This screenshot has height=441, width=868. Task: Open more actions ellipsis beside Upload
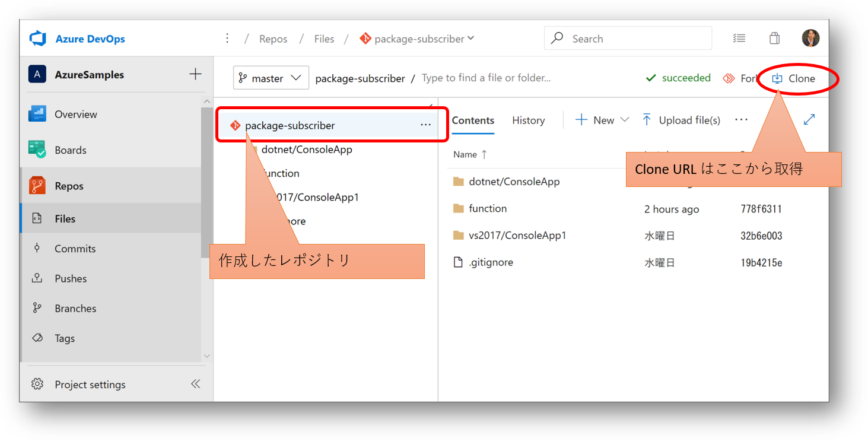tap(741, 119)
